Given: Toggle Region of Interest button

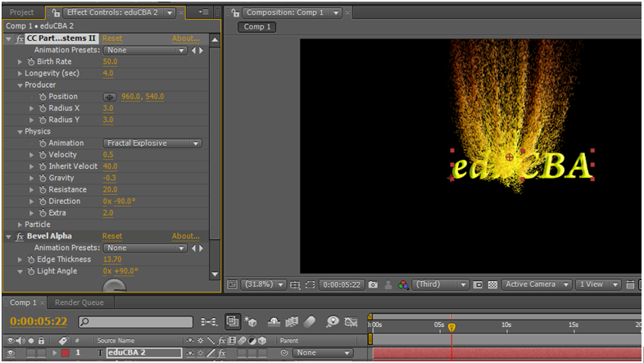Looking at the screenshot, I should tap(478, 284).
